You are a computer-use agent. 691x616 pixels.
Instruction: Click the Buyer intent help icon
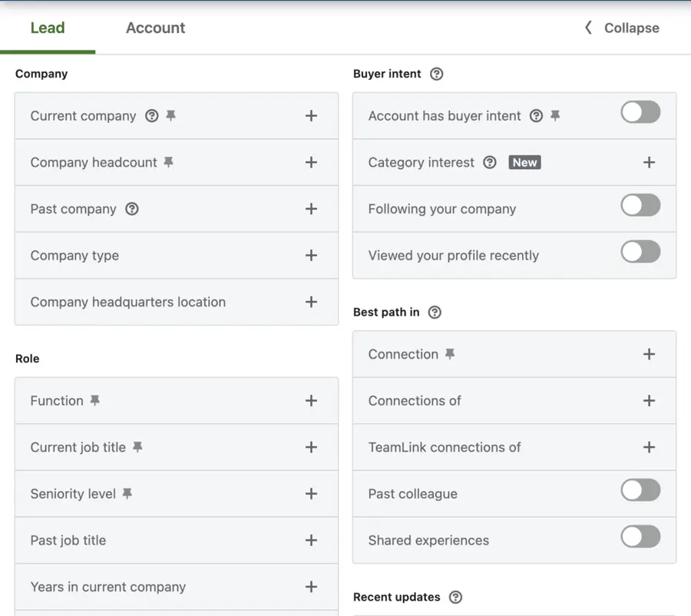(x=437, y=74)
